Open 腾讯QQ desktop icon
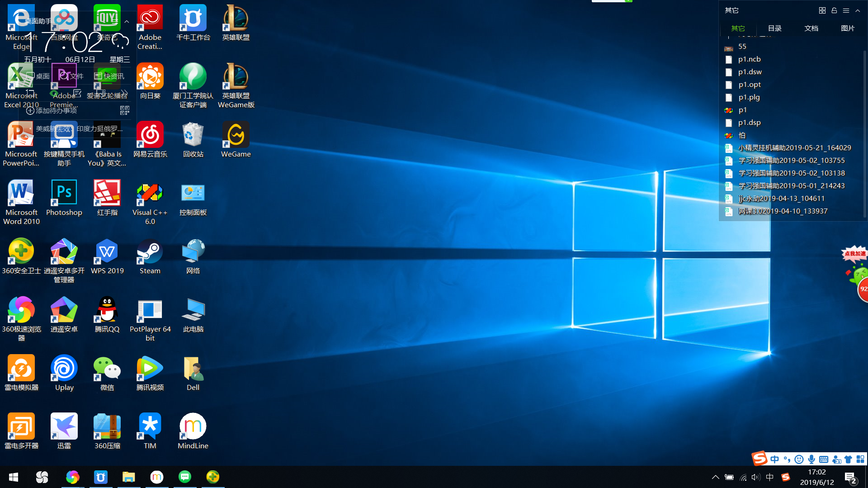The height and width of the screenshot is (488, 868). (107, 315)
